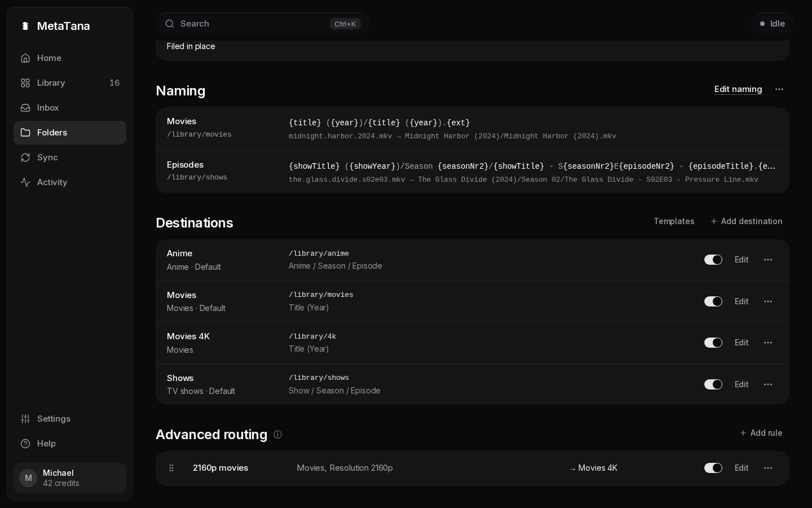This screenshot has width=812, height=508.
Task: Open Michael's account card
Action: coord(70,478)
